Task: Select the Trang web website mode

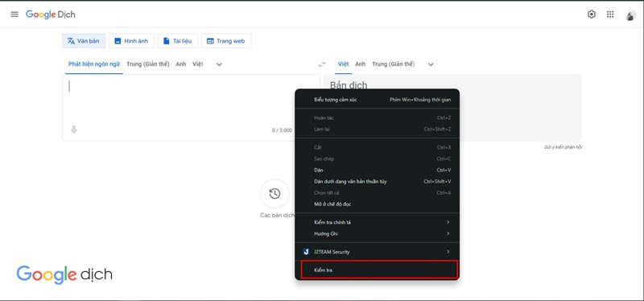Action: pyautogui.click(x=226, y=41)
